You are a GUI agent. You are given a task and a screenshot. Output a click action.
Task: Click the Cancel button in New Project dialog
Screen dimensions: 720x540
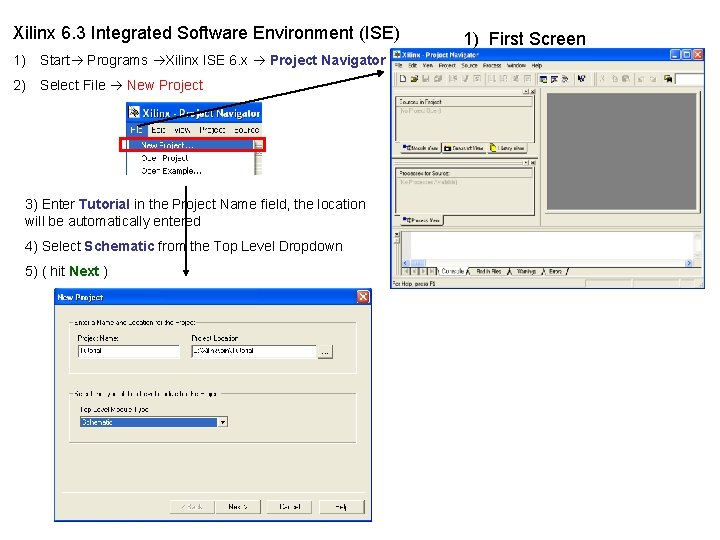point(290,506)
